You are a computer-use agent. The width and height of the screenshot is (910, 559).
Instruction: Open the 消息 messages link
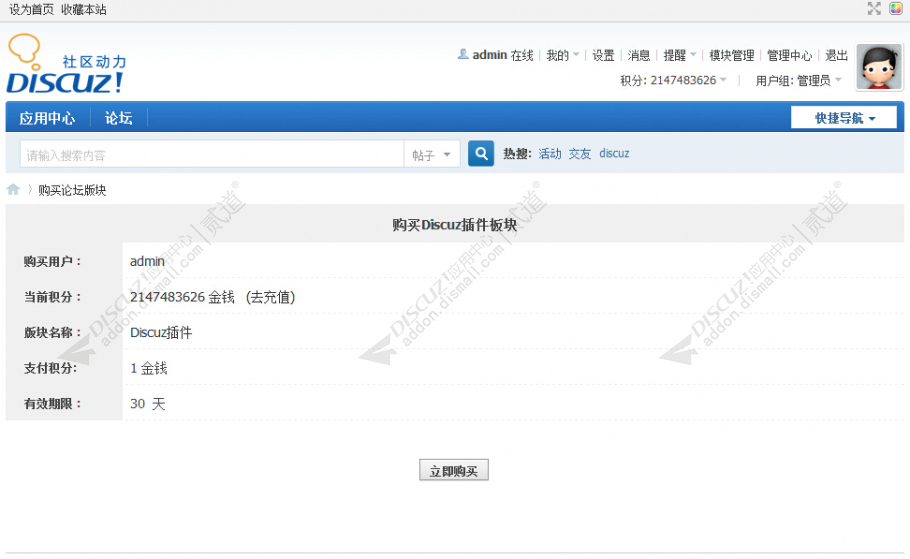638,55
